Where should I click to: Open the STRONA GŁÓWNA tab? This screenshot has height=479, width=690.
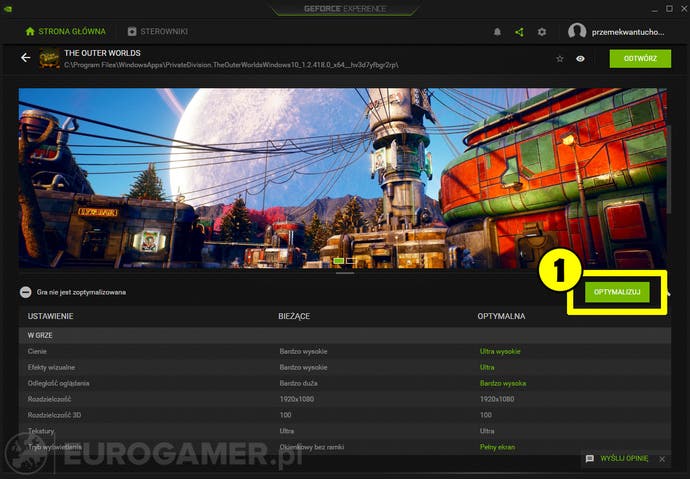tap(66, 31)
